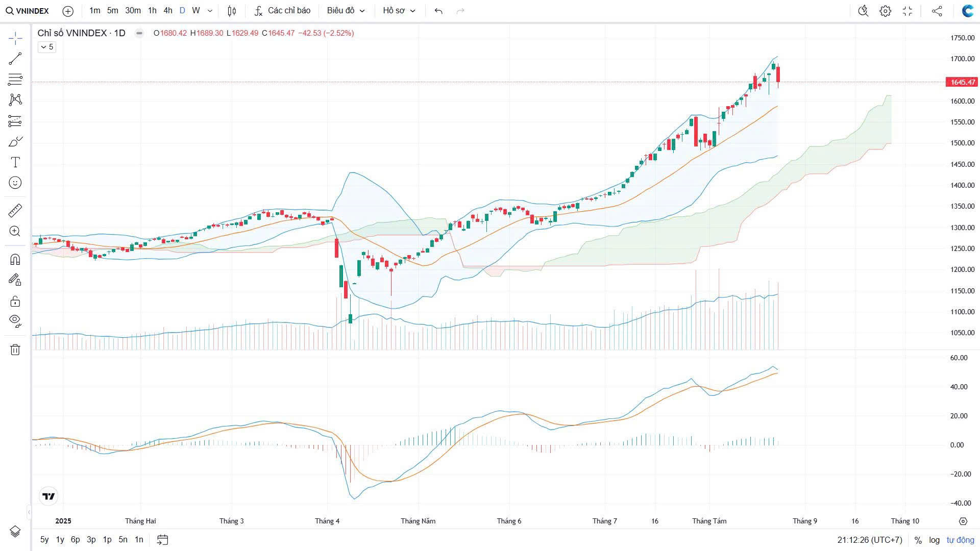Click the VNINDEX symbol search field
Screen dimensions: 980x551
click(x=28, y=11)
